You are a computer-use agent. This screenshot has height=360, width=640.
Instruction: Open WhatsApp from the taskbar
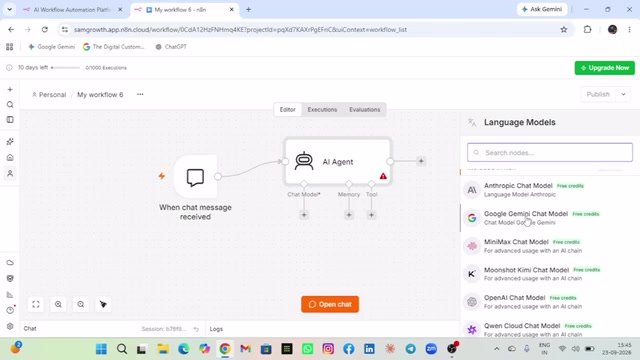[307, 349]
